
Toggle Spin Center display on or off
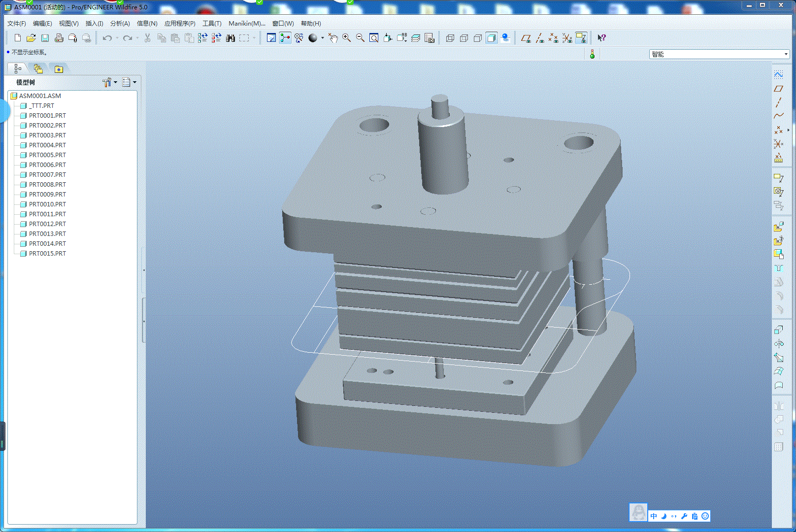[x=285, y=38]
